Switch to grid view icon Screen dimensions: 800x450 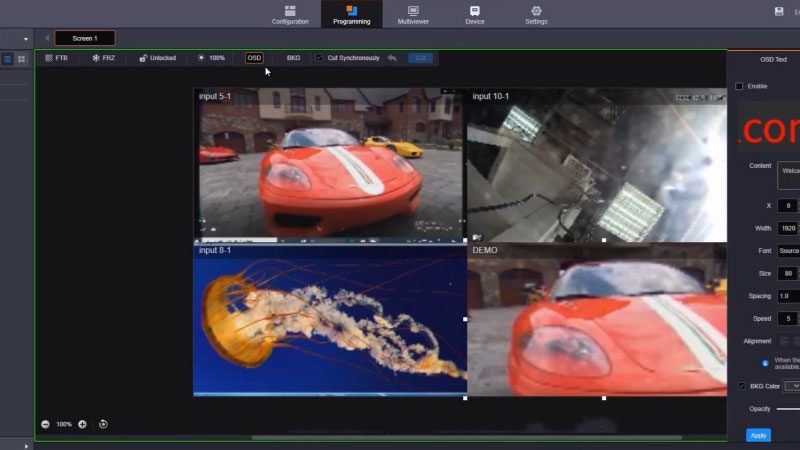(x=21, y=59)
